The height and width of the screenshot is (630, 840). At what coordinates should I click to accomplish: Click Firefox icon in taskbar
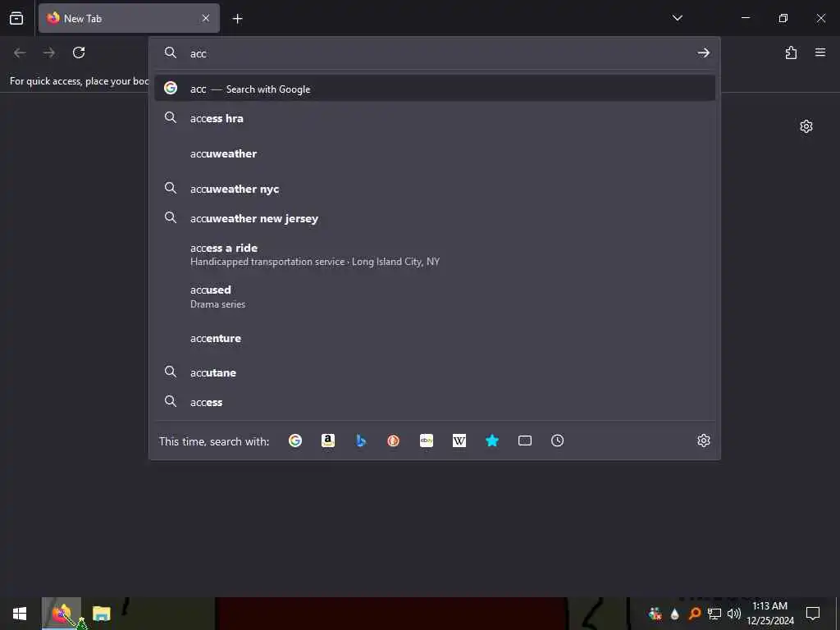[x=62, y=614]
